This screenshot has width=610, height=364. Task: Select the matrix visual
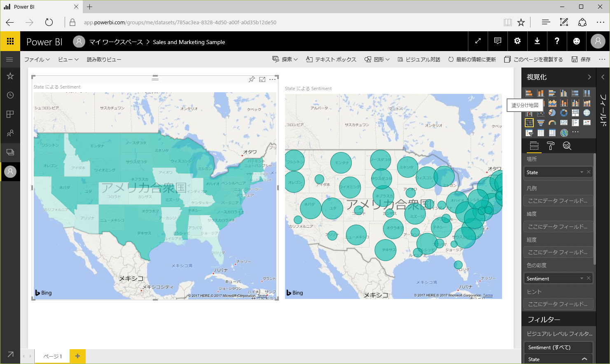coord(552,133)
